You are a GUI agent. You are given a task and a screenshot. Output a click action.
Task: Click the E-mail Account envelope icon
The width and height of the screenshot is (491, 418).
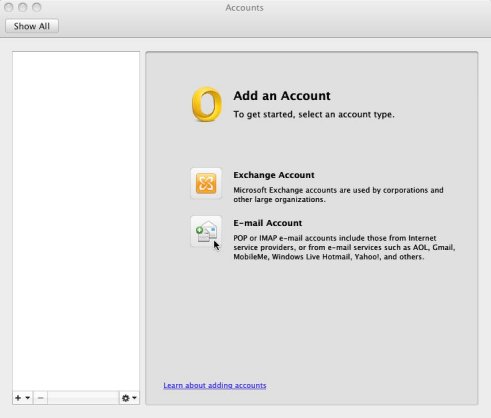coord(206,232)
